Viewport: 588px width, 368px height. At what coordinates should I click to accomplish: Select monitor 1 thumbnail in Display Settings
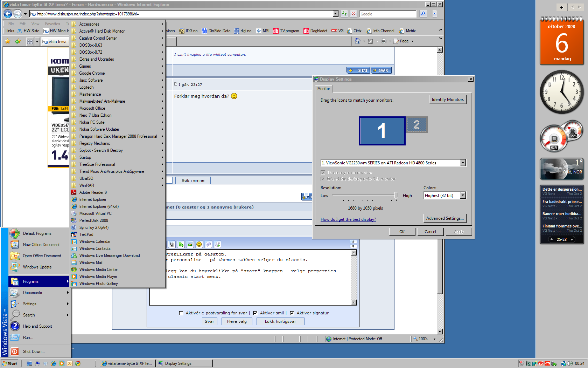click(x=382, y=131)
